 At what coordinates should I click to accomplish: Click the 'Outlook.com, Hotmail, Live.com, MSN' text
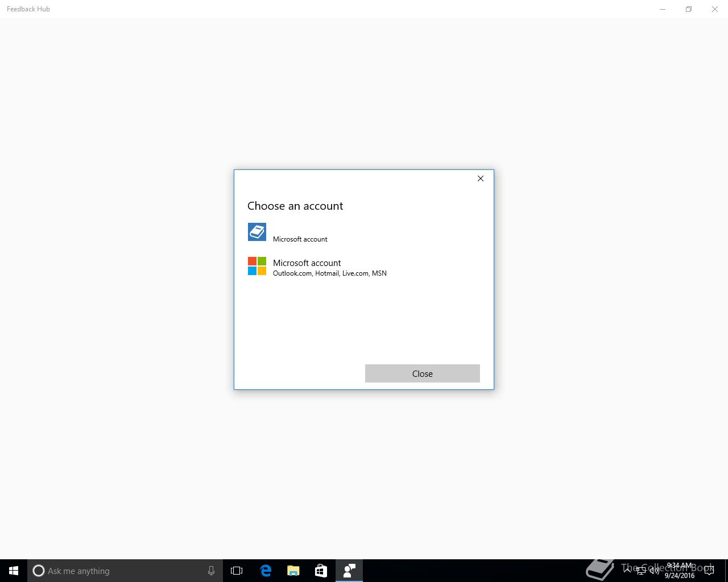pyautogui.click(x=330, y=273)
